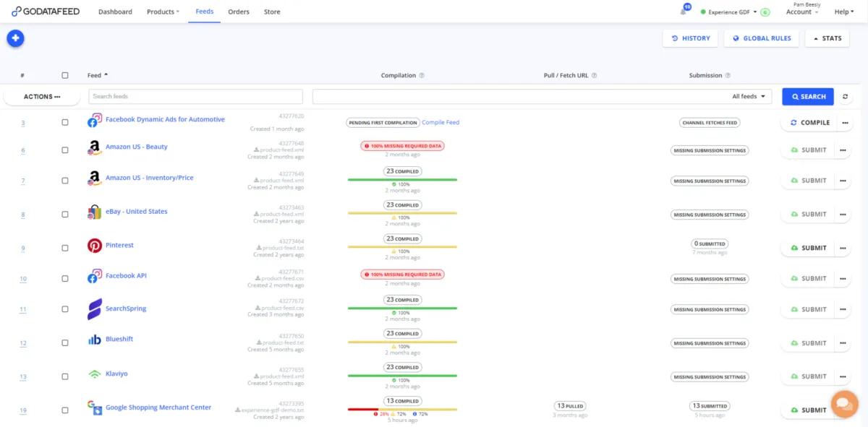
Task: Open more options for SearchSpring row
Action: click(843, 309)
